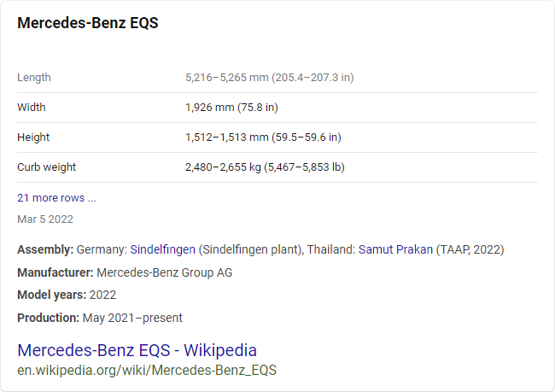
Task: Click the Production May 2021–present line
Action: [x=100, y=318]
